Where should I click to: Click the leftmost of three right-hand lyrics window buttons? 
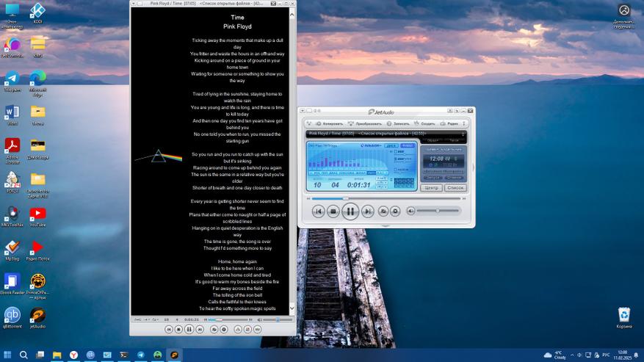tap(238, 329)
